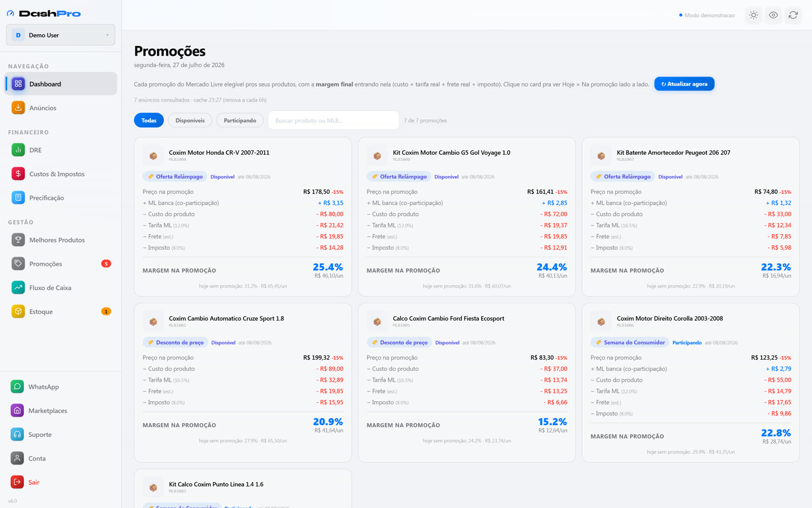Open WhatsApp chat icon

coord(17,387)
